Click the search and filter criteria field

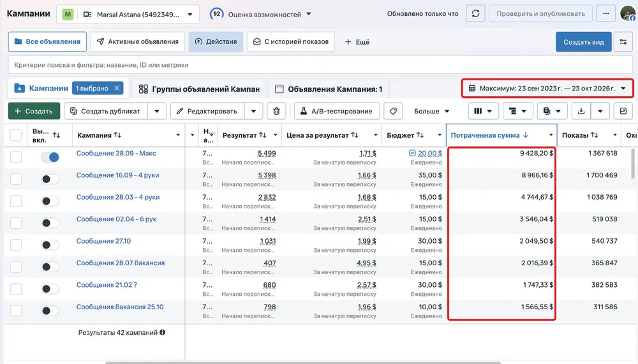(320, 64)
